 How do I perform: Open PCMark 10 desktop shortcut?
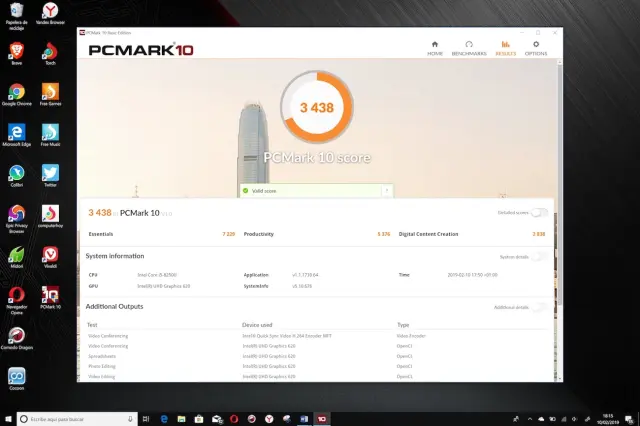(50, 295)
